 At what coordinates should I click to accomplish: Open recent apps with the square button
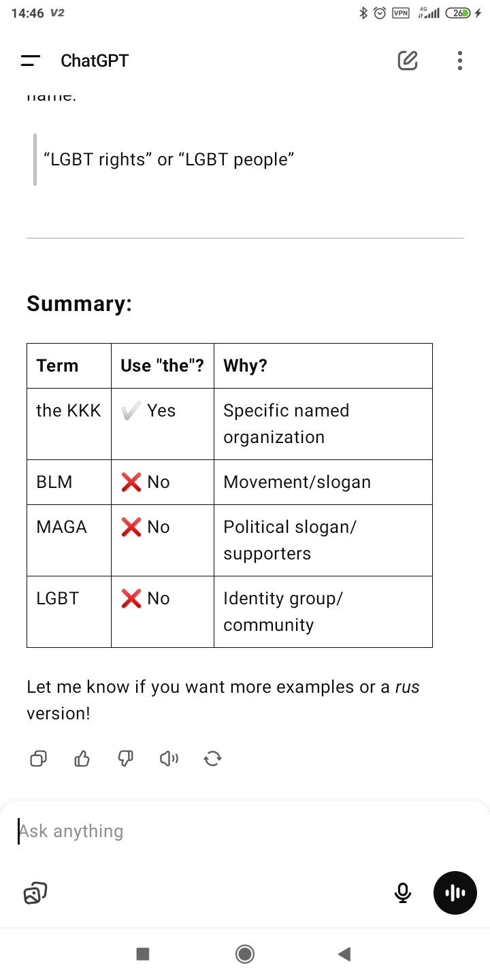[x=143, y=954]
